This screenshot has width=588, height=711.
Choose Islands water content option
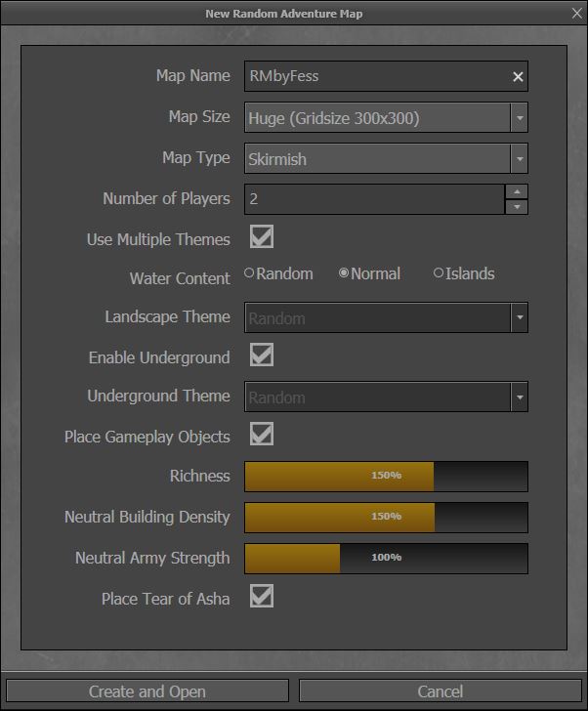pyautogui.click(x=439, y=274)
